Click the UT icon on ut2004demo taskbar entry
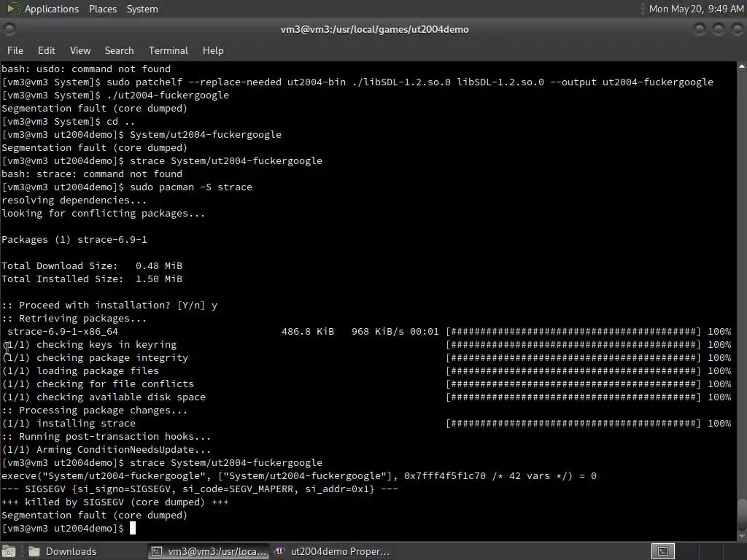Screen dimensions: 747x560 [279, 551]
